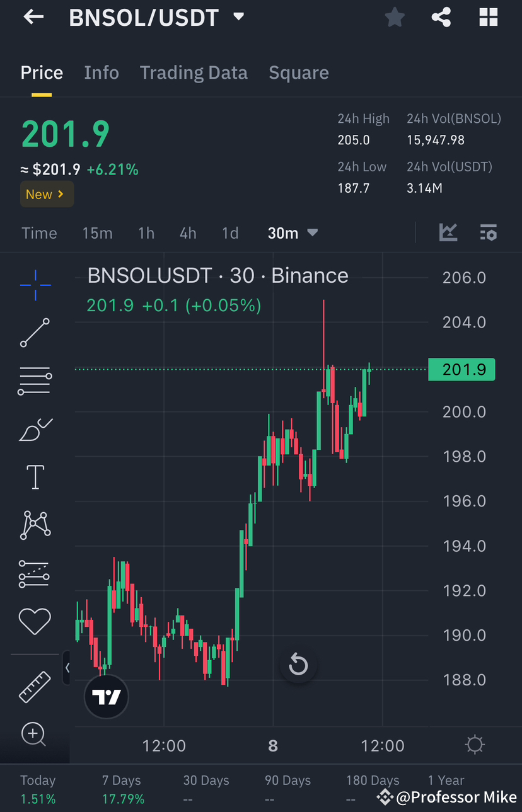Toggle the star to favorite BNSOL/USDT

coord(395,17)
